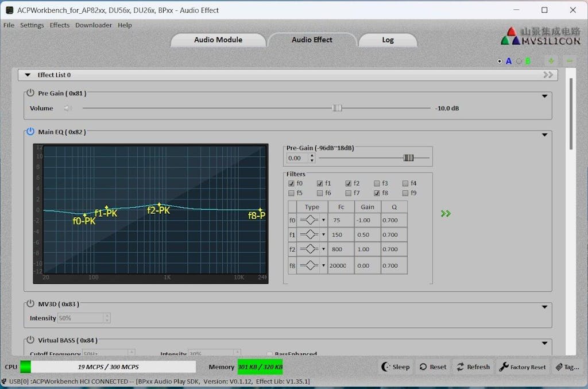This screenshot has width=588, height=389.
Task: Switch to the Log tab
Action: tap(388, 40)
